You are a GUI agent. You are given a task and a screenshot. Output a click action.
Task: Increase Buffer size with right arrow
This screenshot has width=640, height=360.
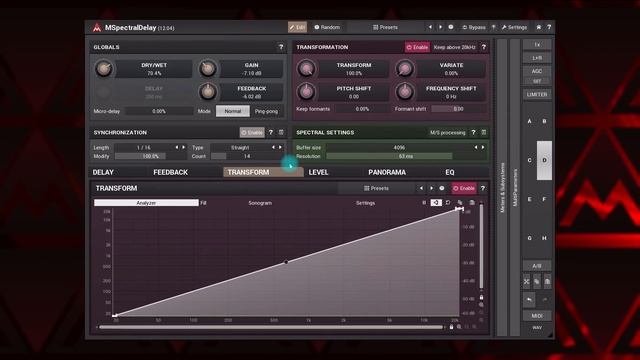(483, 147)
